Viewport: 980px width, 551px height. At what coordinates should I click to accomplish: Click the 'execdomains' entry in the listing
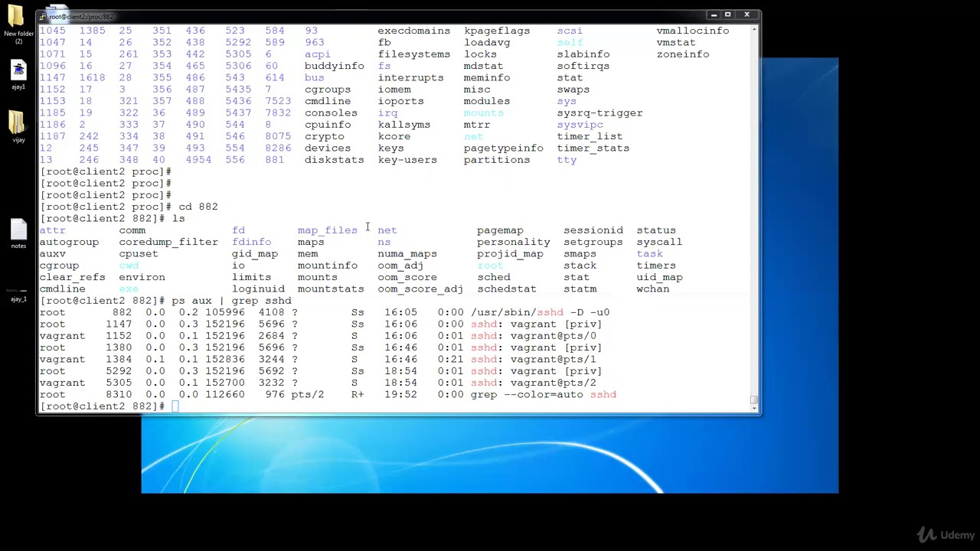(x=413, y=31)
